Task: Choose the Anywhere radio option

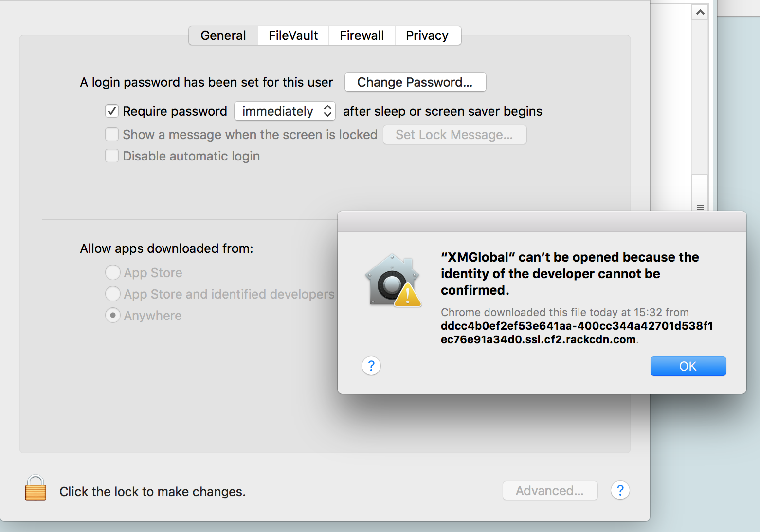Action: pos(113,315)
